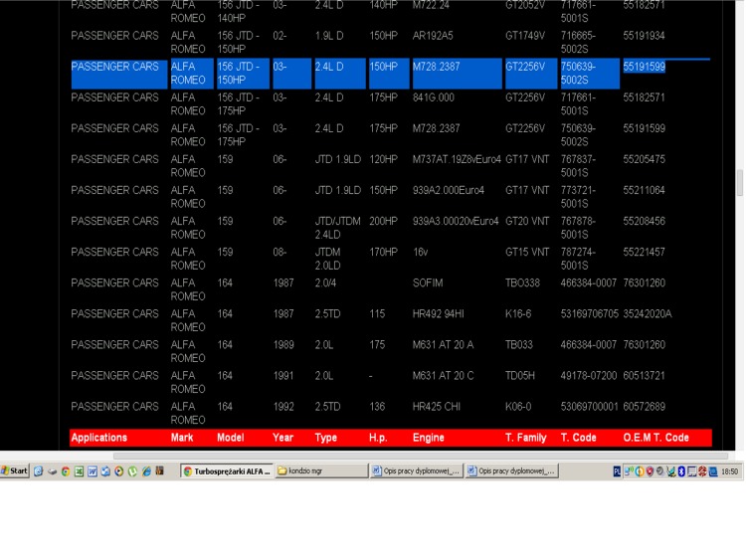Image resolution: width=746 pixels, height=560 pixels.
Task: Click type cell JTDM 2.0LD
Action: point(328,259)
